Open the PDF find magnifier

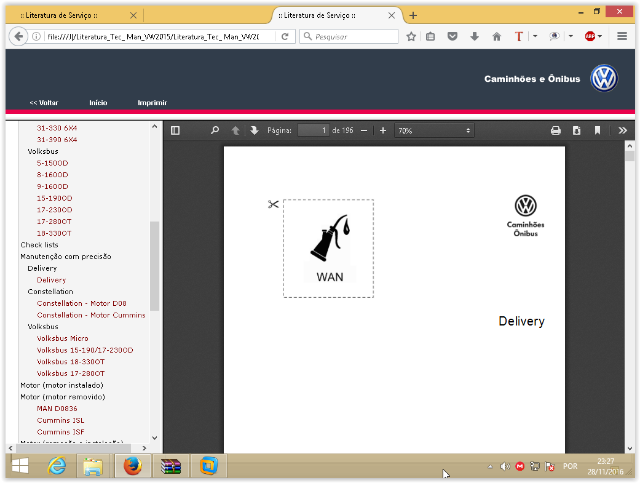(215, 131)
